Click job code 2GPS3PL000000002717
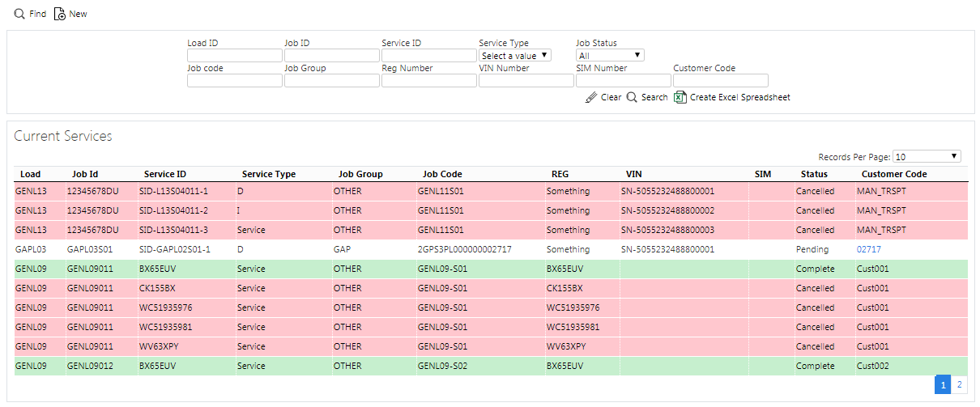The image size is (980, 407). 464,249
